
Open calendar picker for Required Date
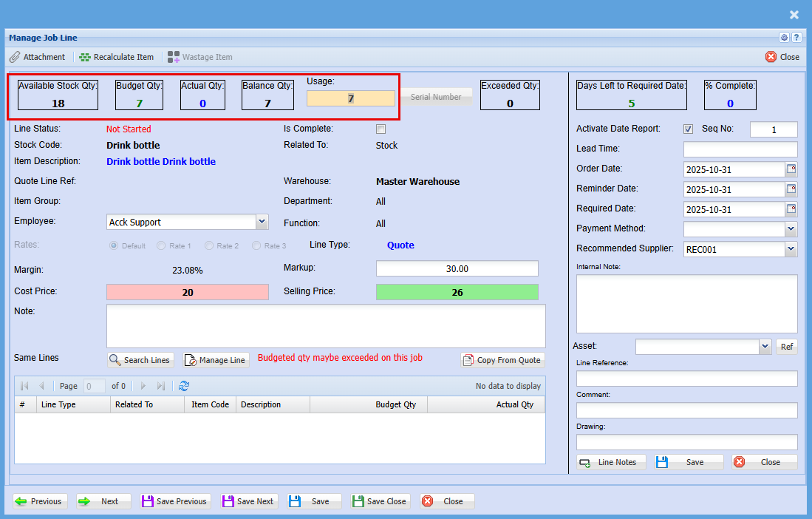click(x=791, y=209)
